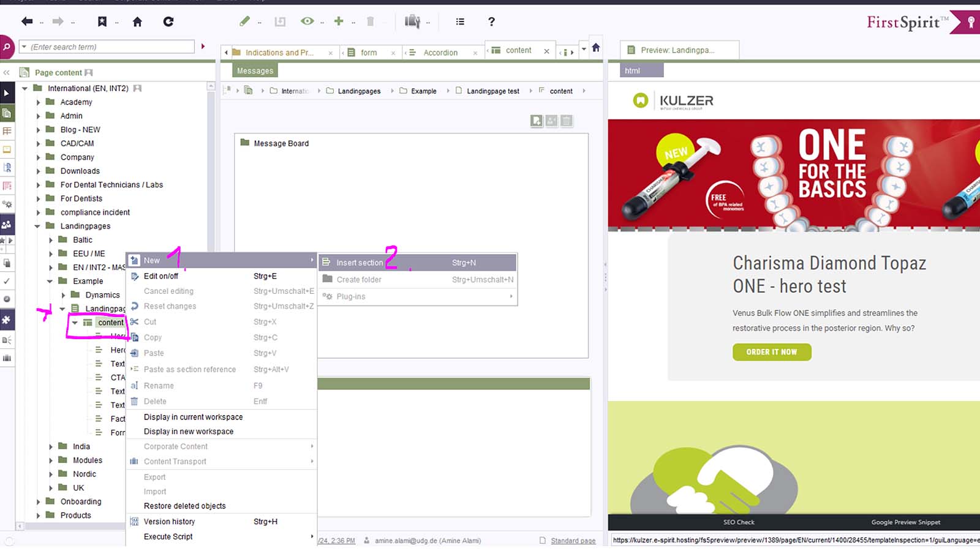Click the back arrow navigation icon
The width and height of the screenshot is (980, 551).
(27, 22)
